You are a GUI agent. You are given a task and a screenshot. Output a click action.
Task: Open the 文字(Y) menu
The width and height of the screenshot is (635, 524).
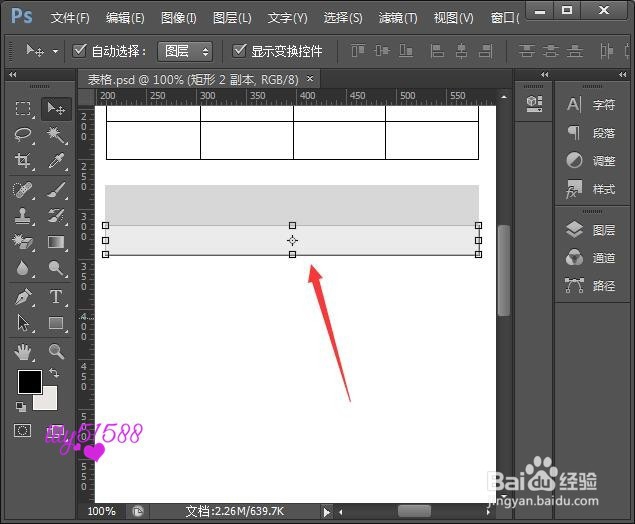point(288,18)
